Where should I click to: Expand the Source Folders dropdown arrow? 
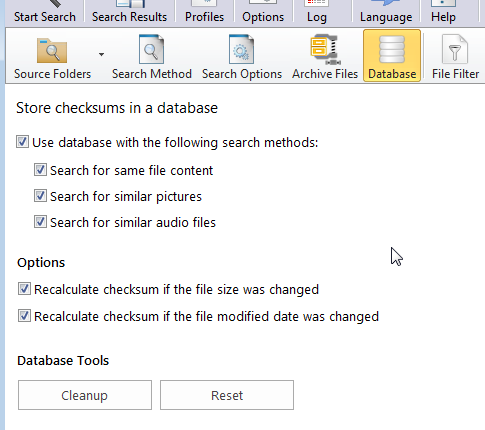(x=101, y=54)
